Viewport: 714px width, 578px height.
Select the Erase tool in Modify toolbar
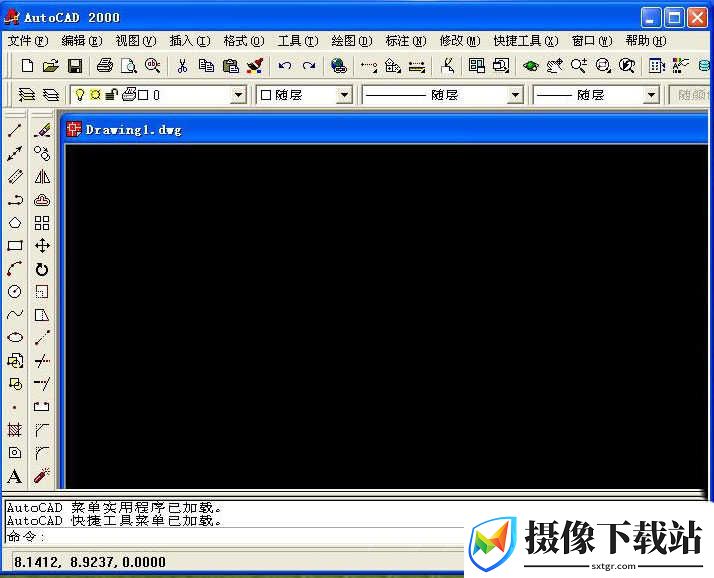42,130
